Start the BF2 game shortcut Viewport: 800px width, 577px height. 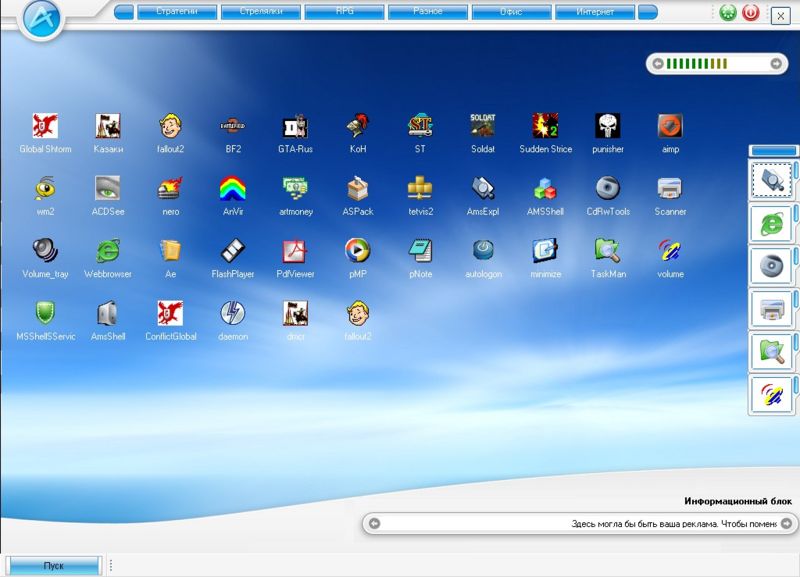click(x=233, y=126)
